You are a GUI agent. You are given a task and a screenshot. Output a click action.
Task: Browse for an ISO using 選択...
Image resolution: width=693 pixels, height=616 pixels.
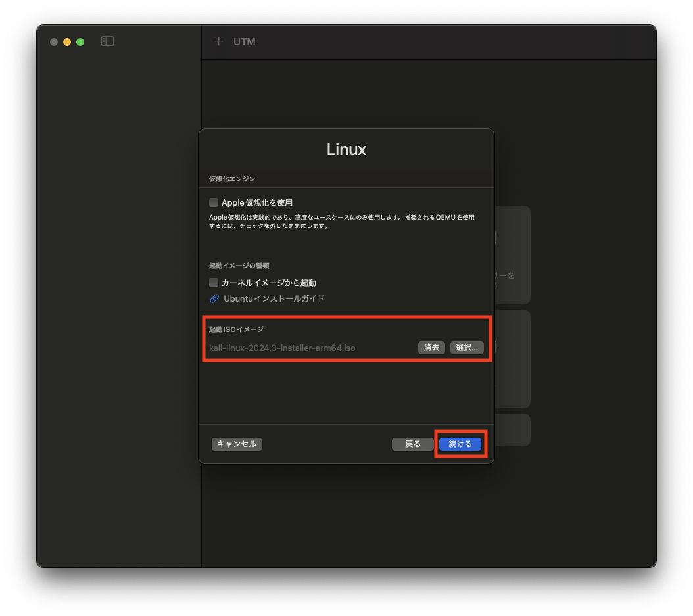click(467, 348)
